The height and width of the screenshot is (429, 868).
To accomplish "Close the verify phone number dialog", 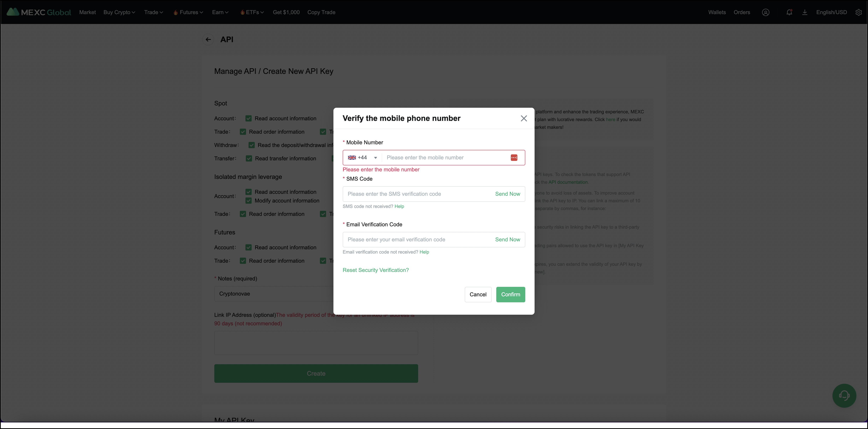I will (524, 118).
